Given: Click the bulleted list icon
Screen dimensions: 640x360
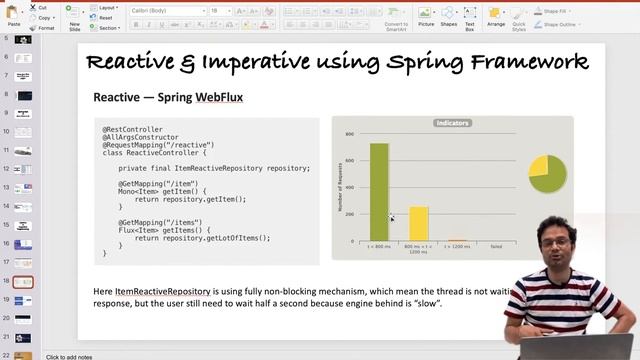Looking at the screenshot, I should pyautogui.click(x=288, y=11).
